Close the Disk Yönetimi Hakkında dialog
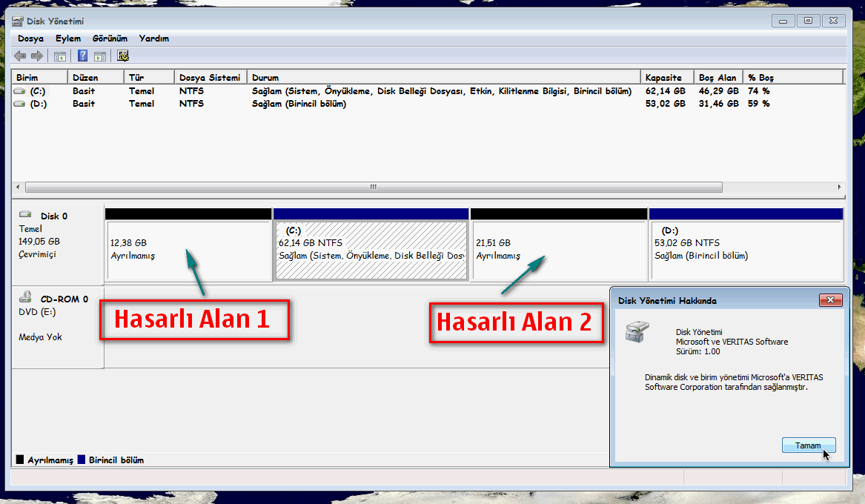The height and width of the screenshot is (504, 865). click(830, 300)
